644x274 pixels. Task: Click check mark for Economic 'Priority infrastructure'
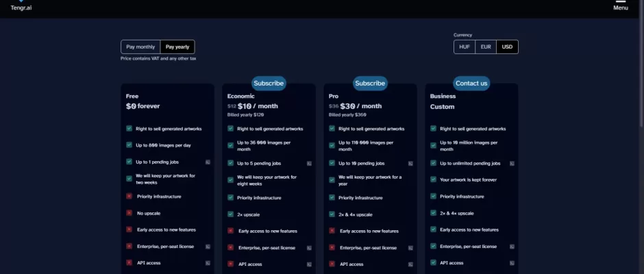click(x=230, y=197)
